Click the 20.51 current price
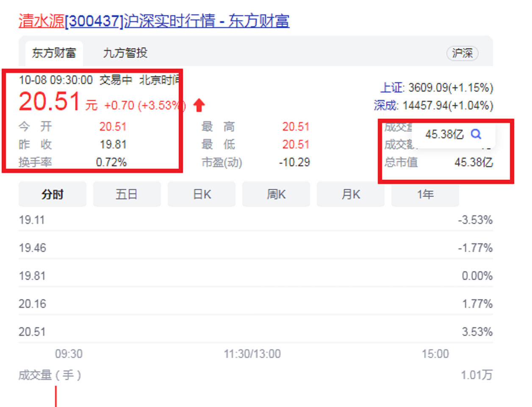Screen dimensions: 532x407 [50, 102]
